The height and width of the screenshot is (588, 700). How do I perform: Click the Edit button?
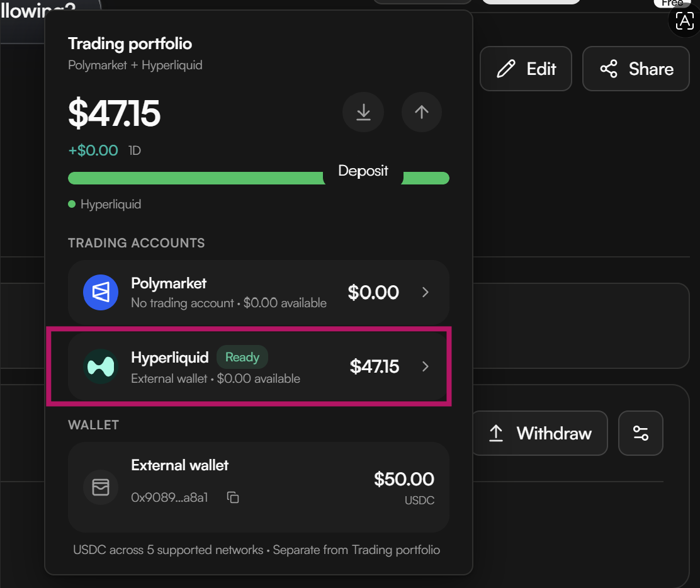pyautogui.click(x=526, y=69)
